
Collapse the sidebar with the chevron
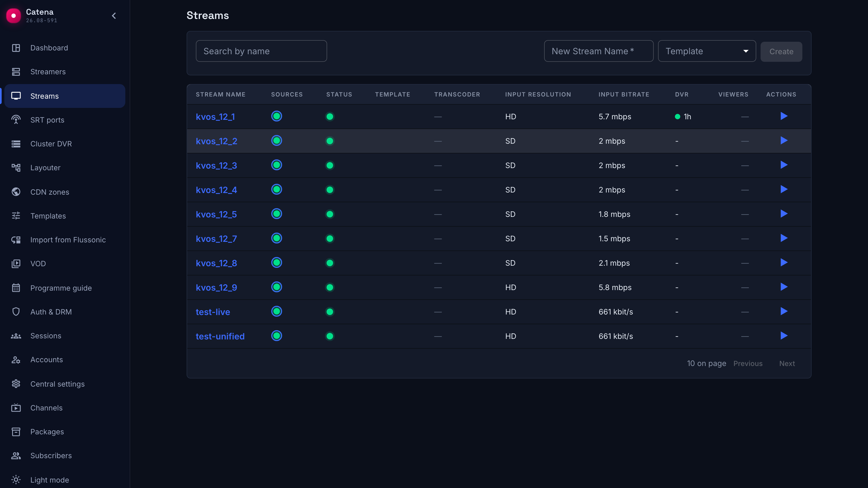tap(114, 16)
